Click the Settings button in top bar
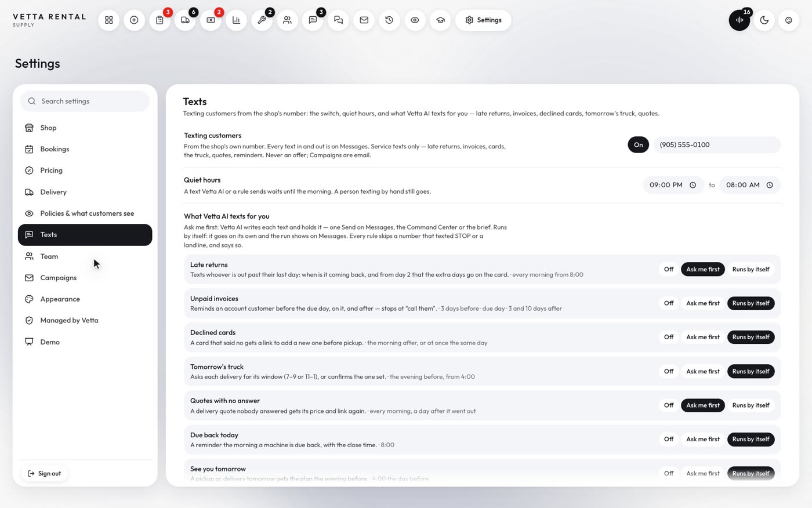 click(483, 20)
